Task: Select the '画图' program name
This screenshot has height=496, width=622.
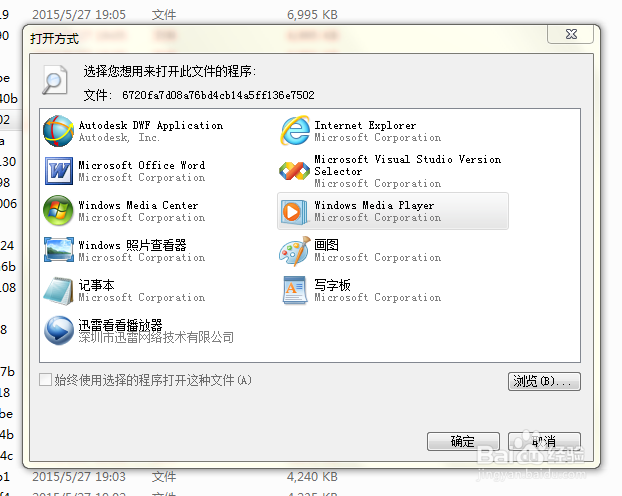Action: click(x=326, y=245)
